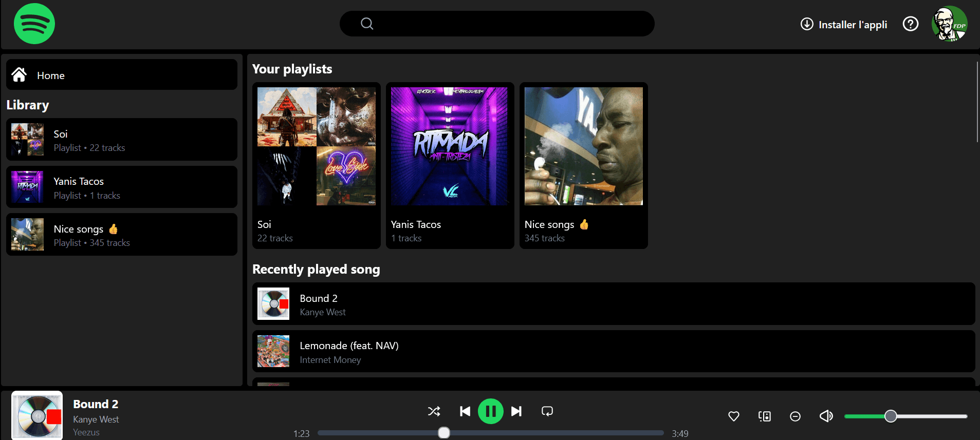Click into the search bar field
980x440 pixels.
click(497, 24)
